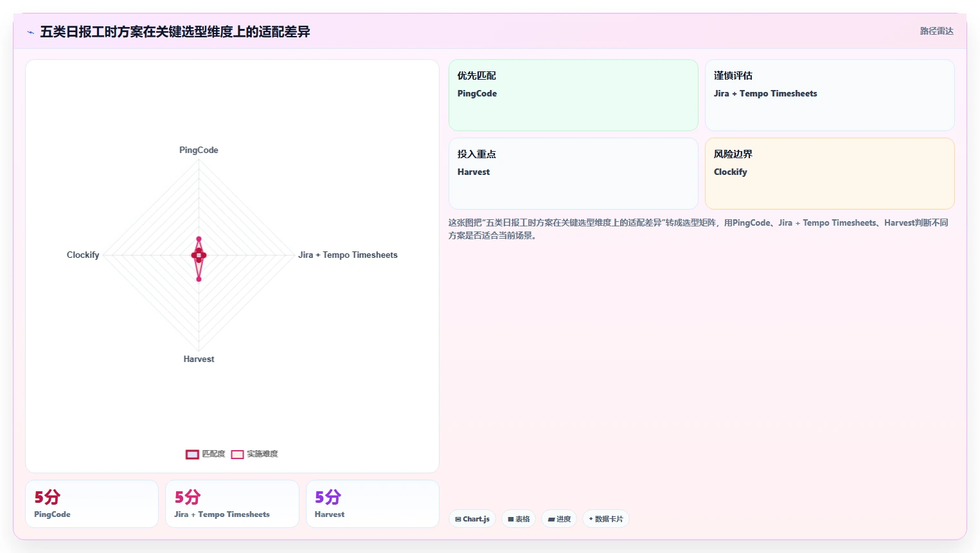The width and height of the screenshot is (980, 553).
Task: Click the bottom data point on radar
Action: coord(199,279)
